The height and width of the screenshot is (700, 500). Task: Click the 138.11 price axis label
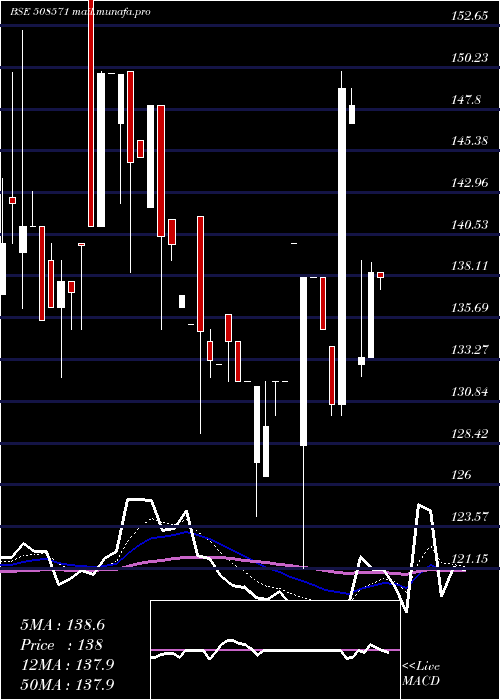pos(468,266)
